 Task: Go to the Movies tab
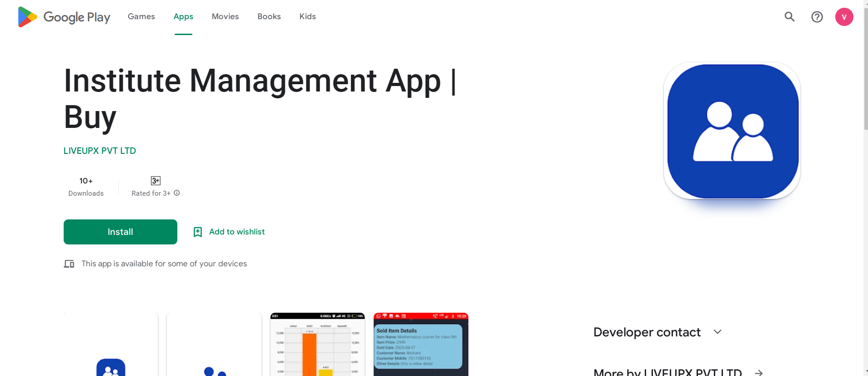(225, 17)
